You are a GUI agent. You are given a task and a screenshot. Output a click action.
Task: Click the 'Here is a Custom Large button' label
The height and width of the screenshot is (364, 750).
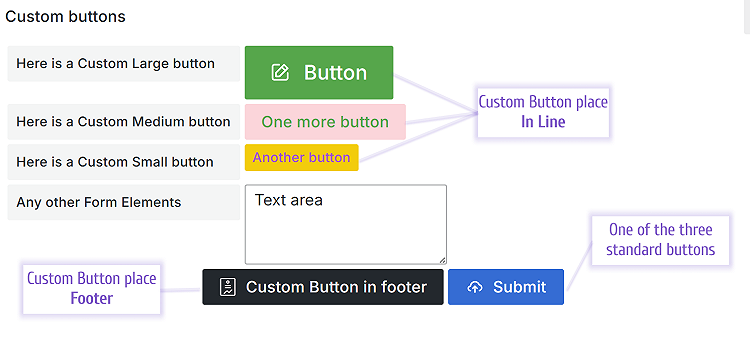(x=124, y=64)
